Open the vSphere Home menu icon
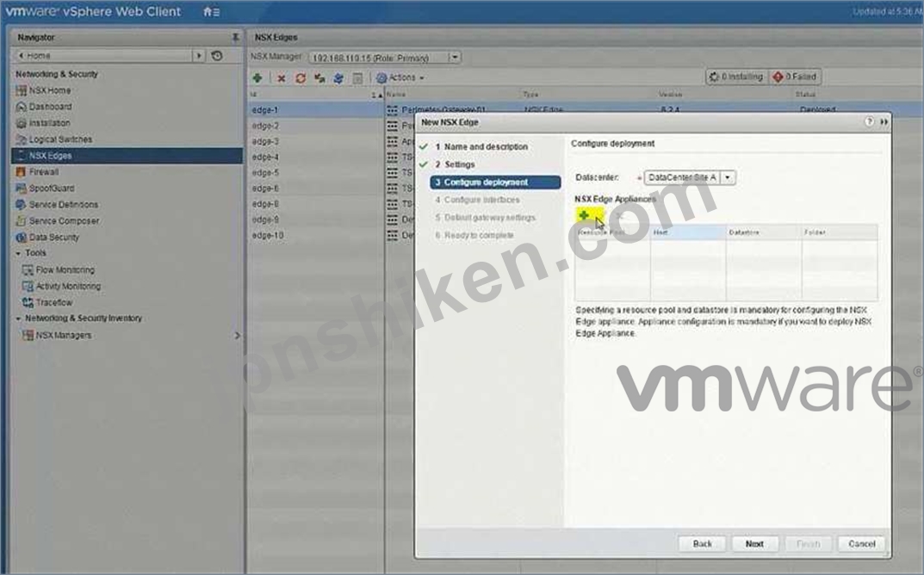This screenshot has width=924, height=575. 211,12
